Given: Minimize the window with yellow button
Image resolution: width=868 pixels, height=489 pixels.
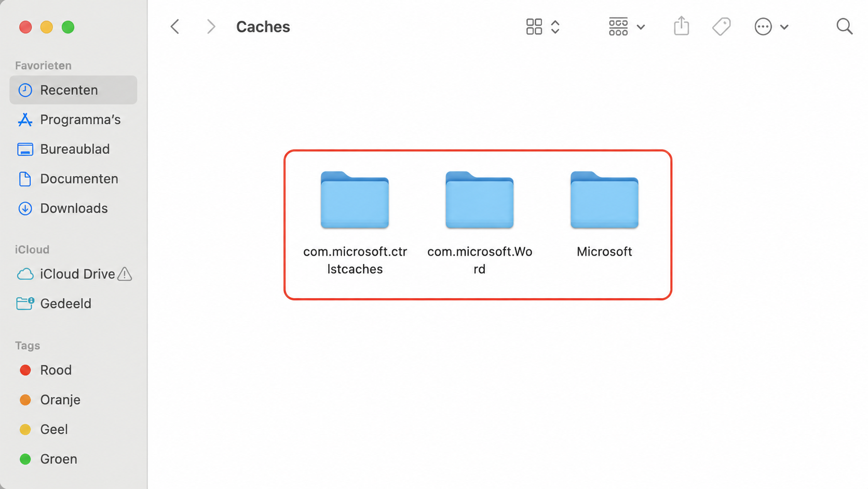Looking at the screenshot, I should coord(47,27).
